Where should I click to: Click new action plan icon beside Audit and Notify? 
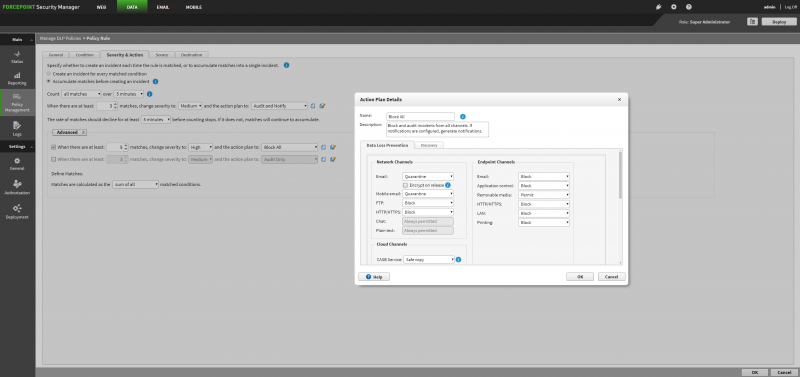click(x=314, y=106)
